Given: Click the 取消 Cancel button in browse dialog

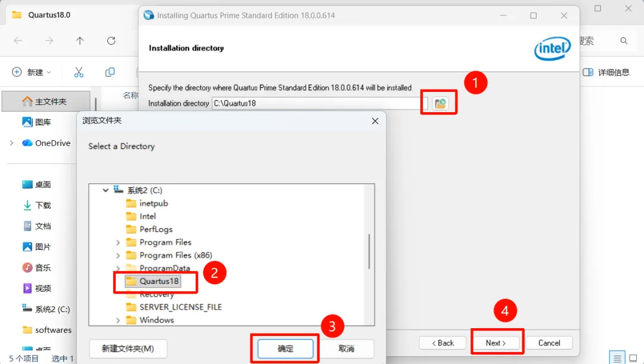Looking at the screenshot, I should coord(346,349).
